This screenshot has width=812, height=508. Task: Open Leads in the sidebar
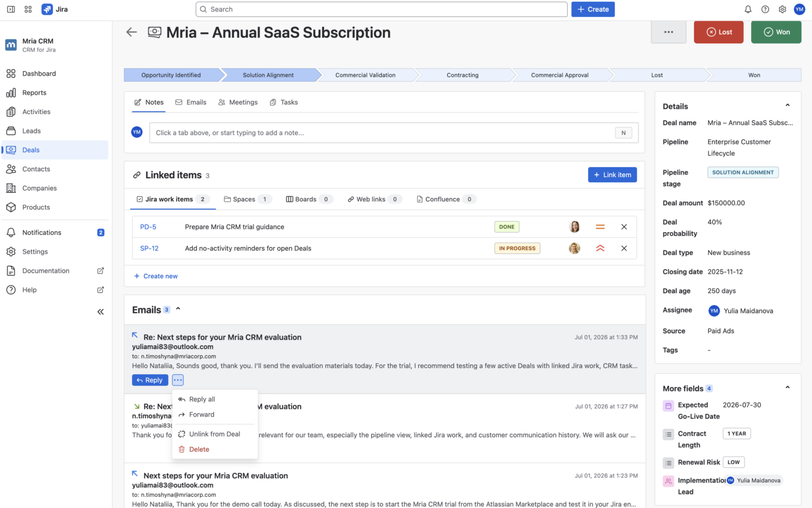[x=55, y=131]
